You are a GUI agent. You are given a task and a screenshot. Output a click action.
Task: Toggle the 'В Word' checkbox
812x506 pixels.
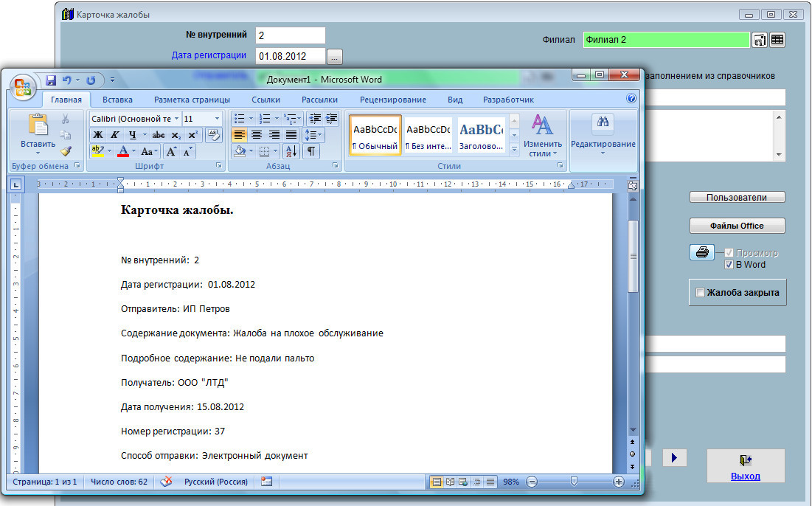tap(729, 265)
